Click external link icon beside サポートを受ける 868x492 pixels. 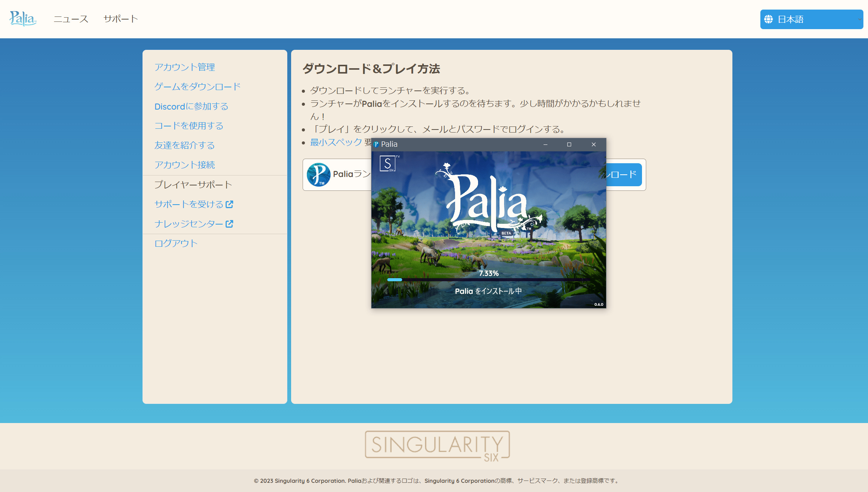point(229,204)
